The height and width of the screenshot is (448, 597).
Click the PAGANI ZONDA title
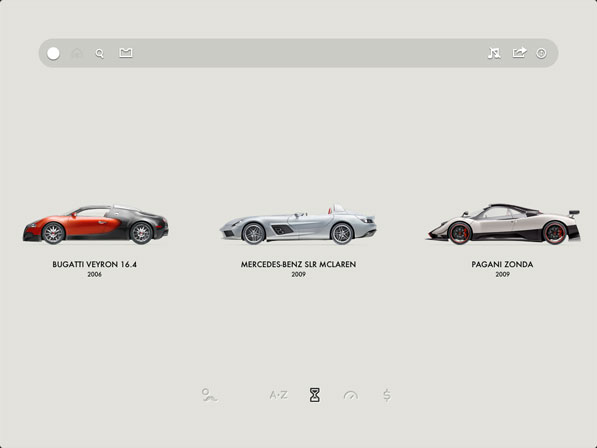(x=502, y=264)
